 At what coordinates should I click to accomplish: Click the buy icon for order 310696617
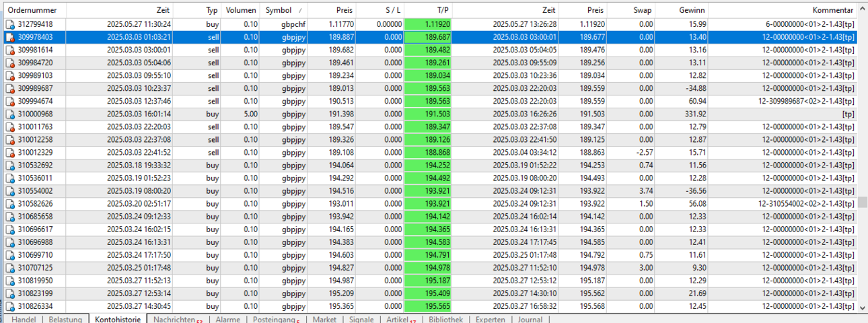point(9,229)
